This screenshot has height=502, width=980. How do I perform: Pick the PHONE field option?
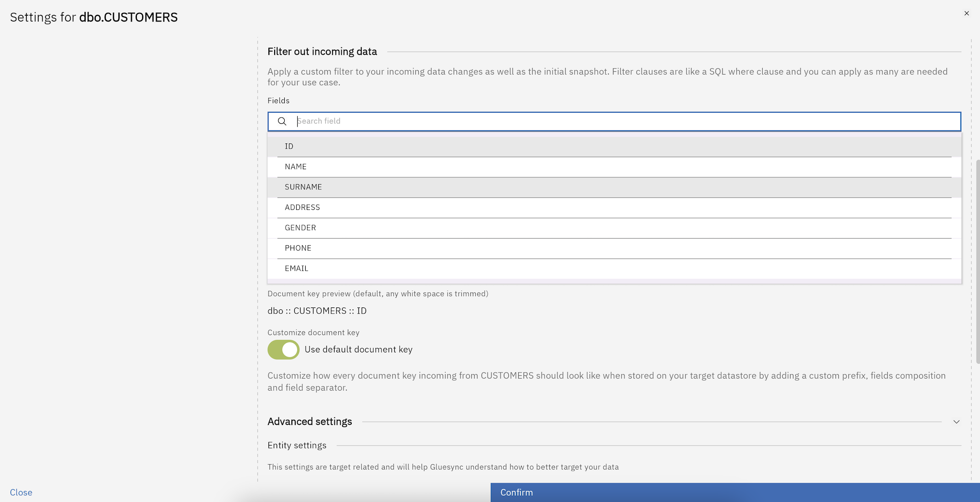click(x=614, y=248)
